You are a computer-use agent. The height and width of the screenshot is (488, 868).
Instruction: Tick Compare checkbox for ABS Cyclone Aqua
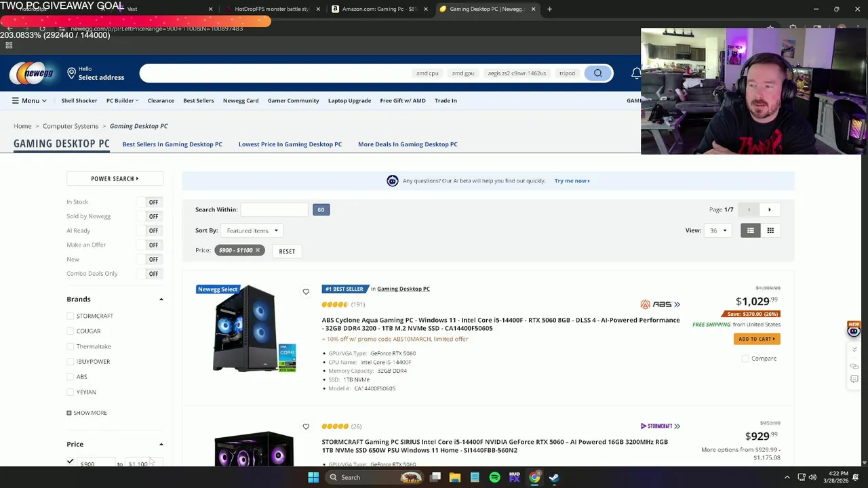tap(745, 359)
